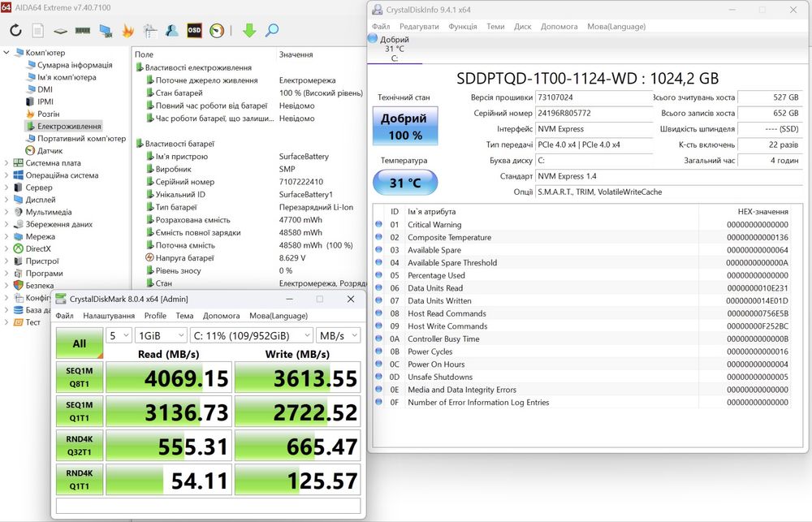The height and width of the screenshot is (522, 812).
Task: Run the SEQ1M Q1T1 test button
Action: coord(80,411)
